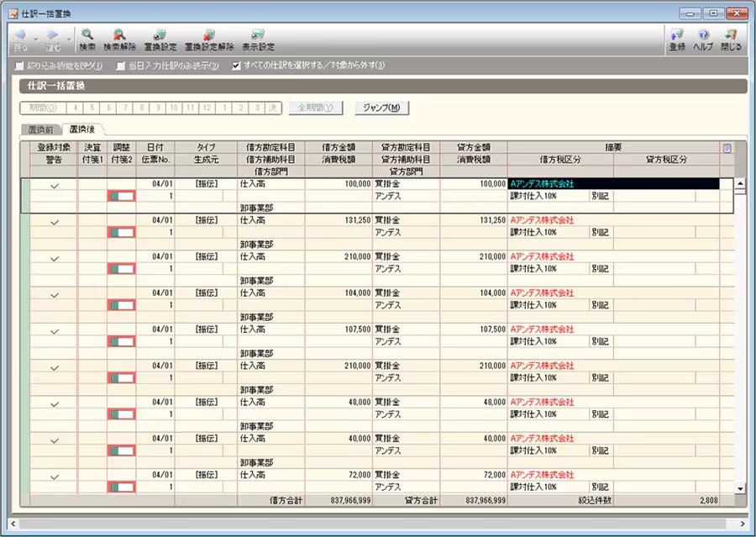The width and height of the screenshot is (756, 537).
Task: Click 課対仕入10% in the 104,000 row
Action: click(x=533, y=305)
